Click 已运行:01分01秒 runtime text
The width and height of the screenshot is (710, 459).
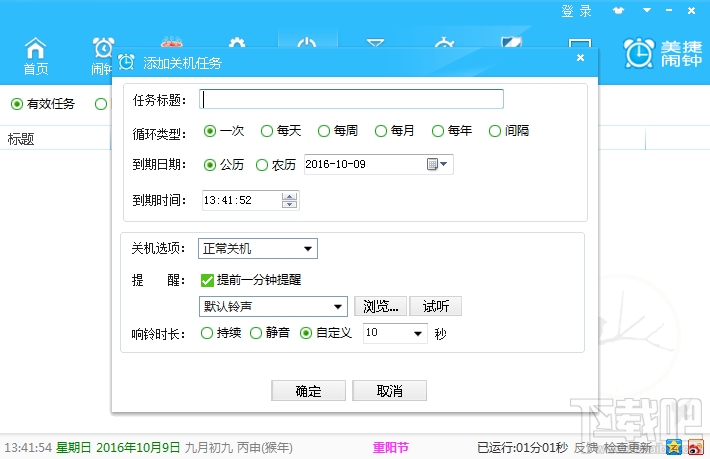(523, 448)
